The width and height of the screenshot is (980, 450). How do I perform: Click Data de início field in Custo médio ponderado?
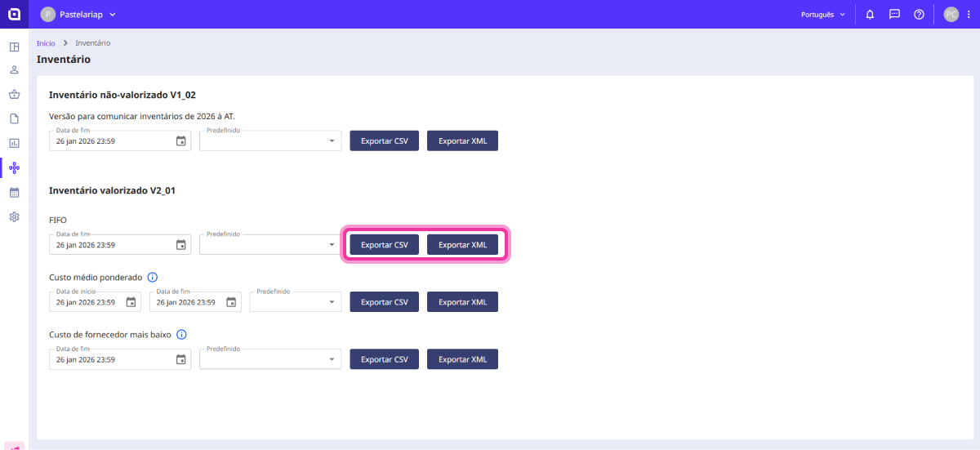[x=86, y=302]
